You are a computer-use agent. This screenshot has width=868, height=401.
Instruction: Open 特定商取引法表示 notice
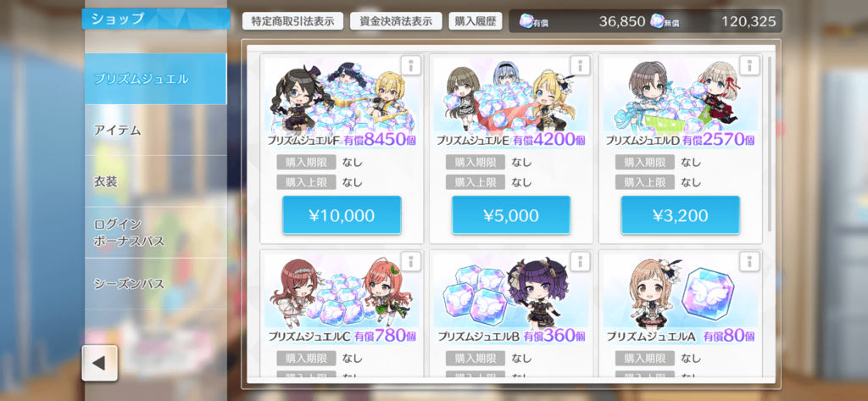pyautogui.click(x=292, y=21)
